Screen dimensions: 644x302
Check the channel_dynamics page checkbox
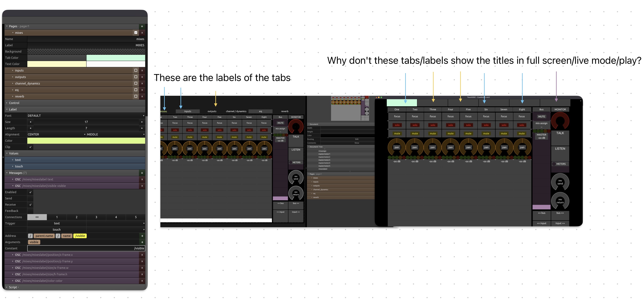pyautogui.click(x=136, y=83)
